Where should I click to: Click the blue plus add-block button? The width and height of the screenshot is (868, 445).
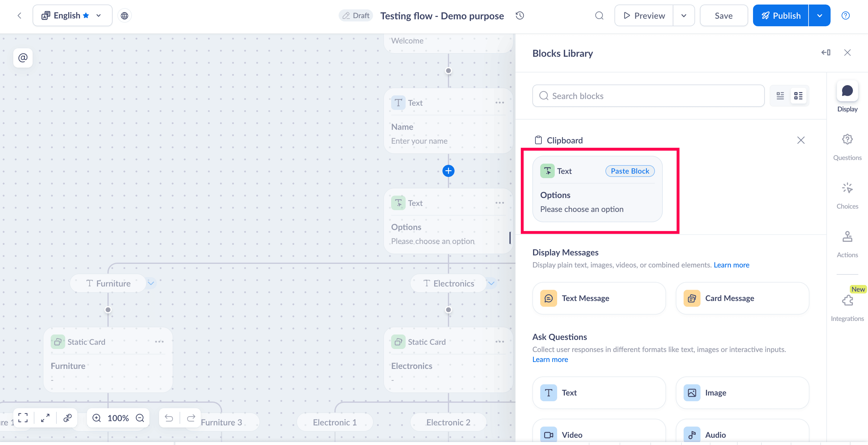point(448,171)
